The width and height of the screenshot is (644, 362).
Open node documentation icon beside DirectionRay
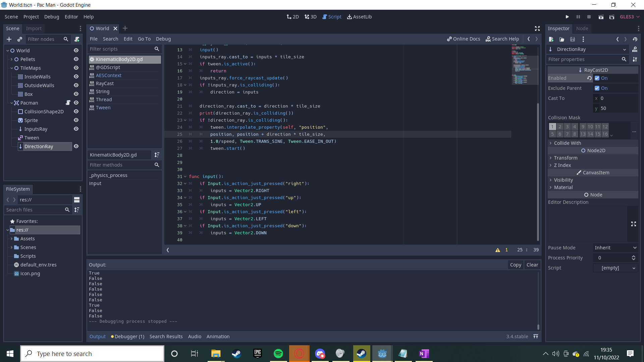coord(635,49)
